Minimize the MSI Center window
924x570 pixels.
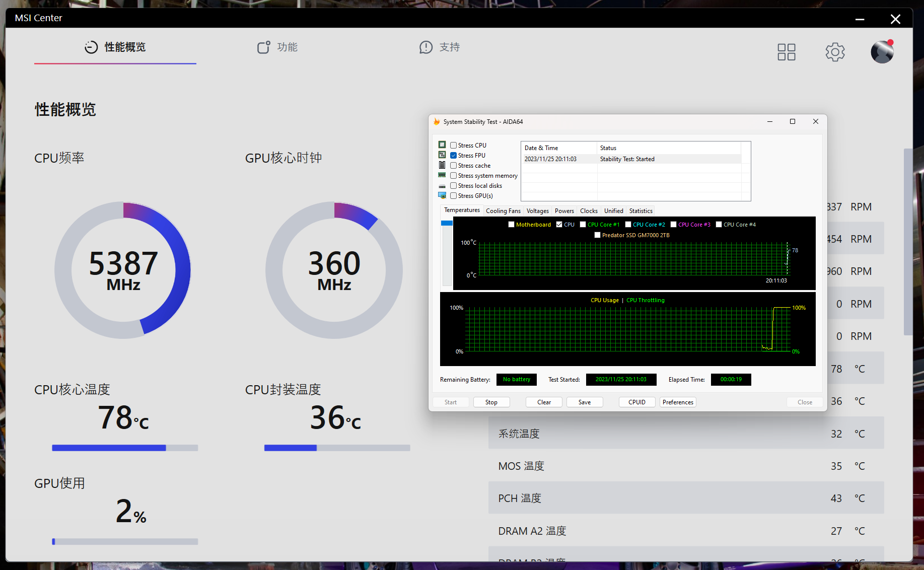point(860,19)
